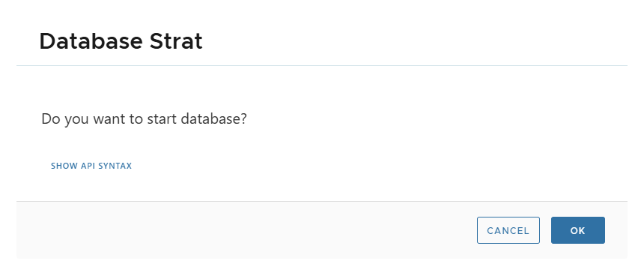Click the CANCEL button

point(508,230)
